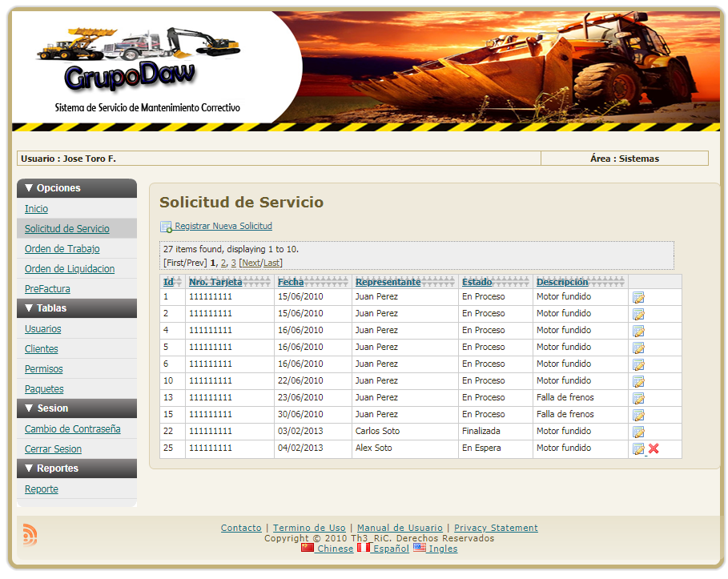Switch language to Chinese text link

coord(336,549)
